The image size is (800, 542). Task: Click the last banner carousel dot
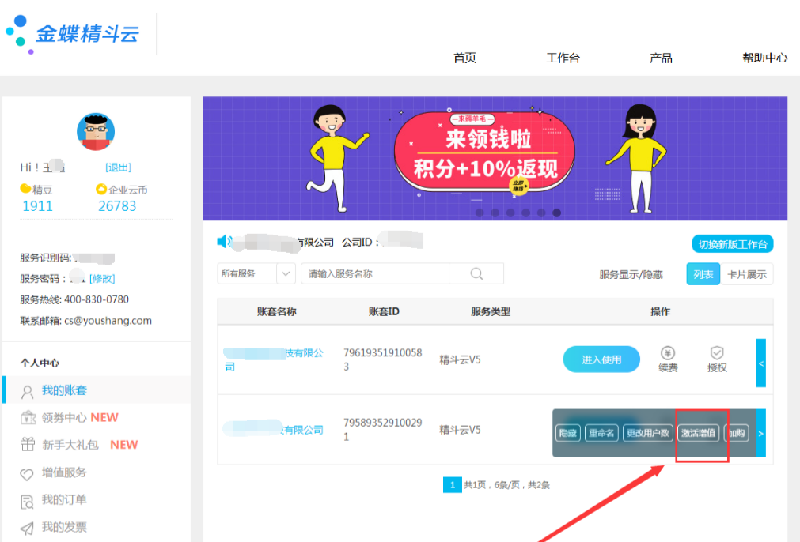click(557, 212)
